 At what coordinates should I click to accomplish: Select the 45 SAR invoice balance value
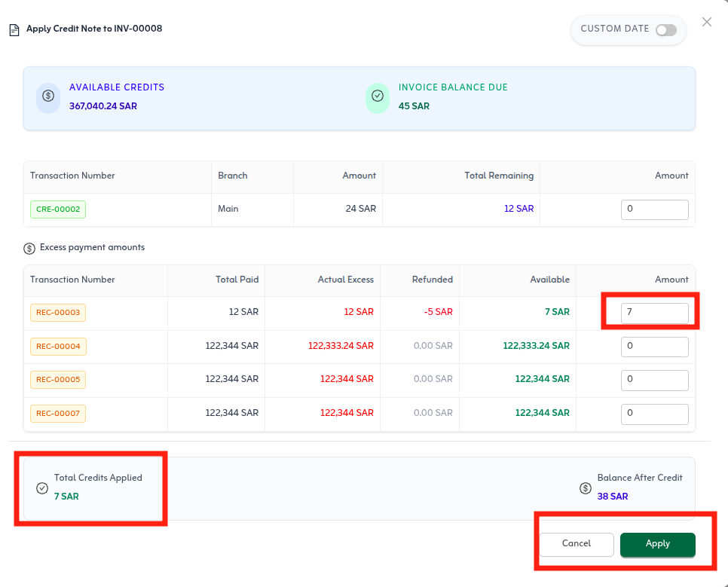[x=414, y=106]
